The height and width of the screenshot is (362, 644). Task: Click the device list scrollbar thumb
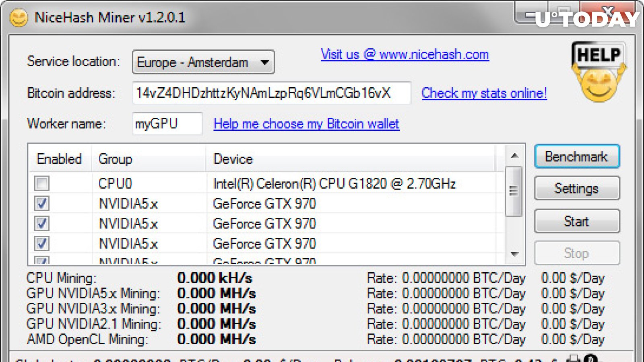tap(514, 191)
